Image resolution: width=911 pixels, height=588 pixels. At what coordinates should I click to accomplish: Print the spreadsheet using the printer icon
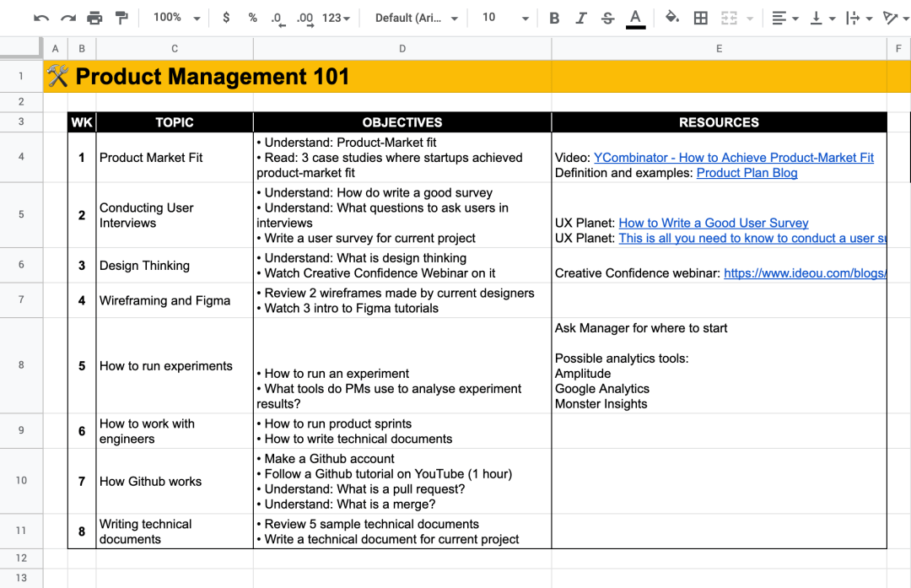tap(94, 18)
